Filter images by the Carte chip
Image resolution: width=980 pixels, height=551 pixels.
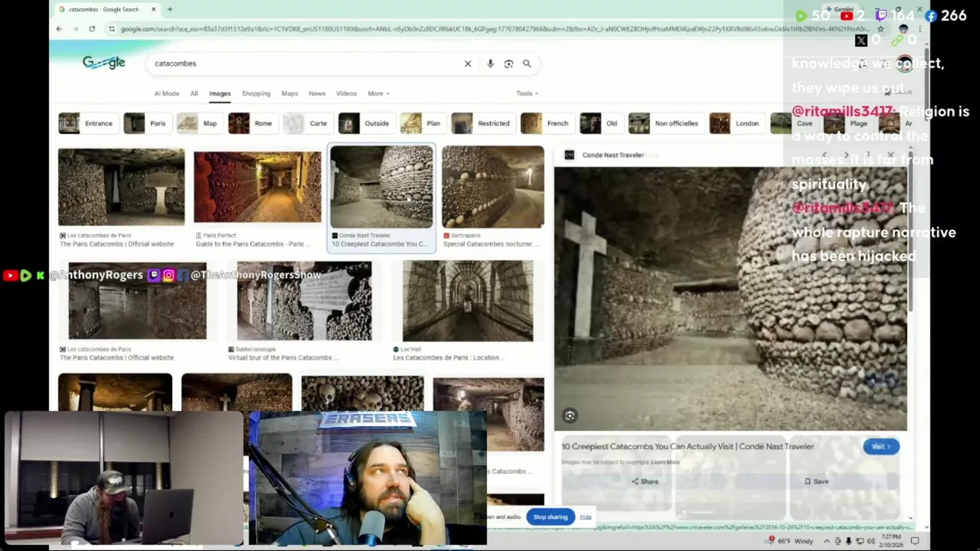[307, 123]
